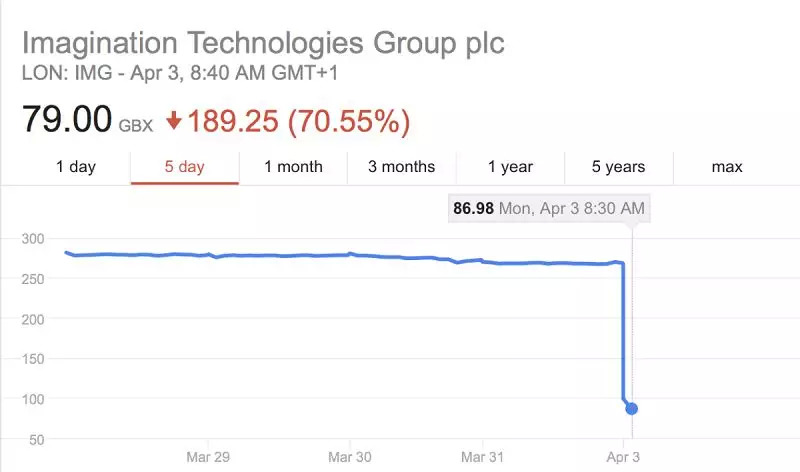Show the 3 months price history
This screenshot has height=472, width=800.
(401, 167)
